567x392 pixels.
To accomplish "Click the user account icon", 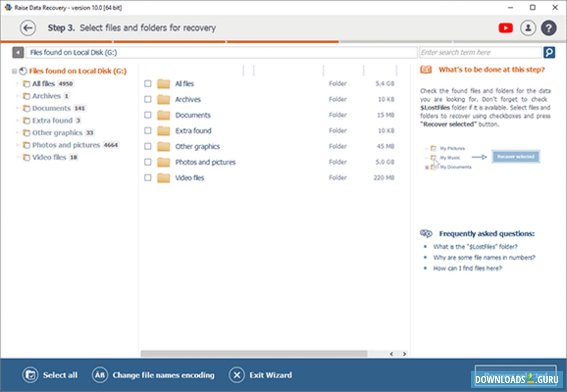I will pyautogui.click(x=528, y=28).
